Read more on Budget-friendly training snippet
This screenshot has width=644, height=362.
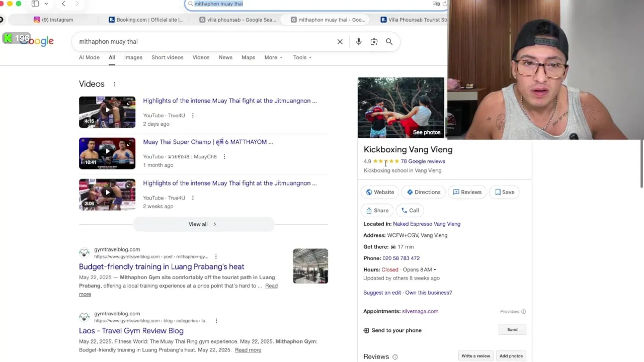click(271, 286)
